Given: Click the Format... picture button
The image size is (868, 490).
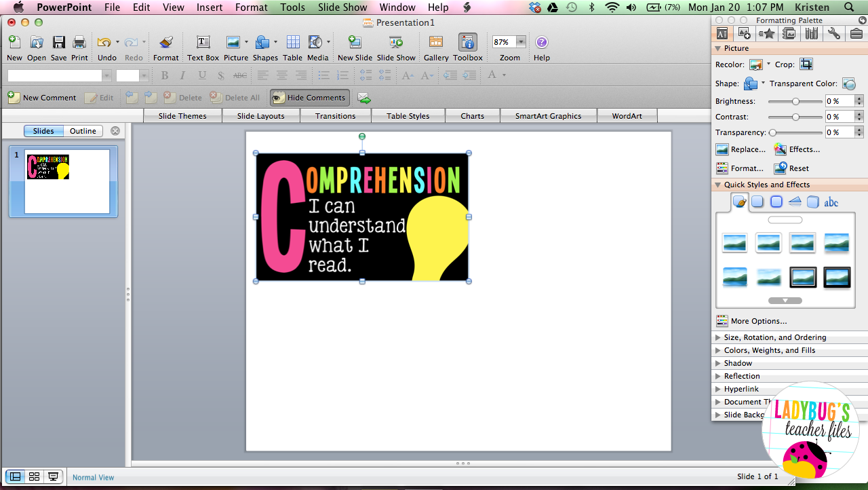Looking at the screenshot, I should (739, 168).
